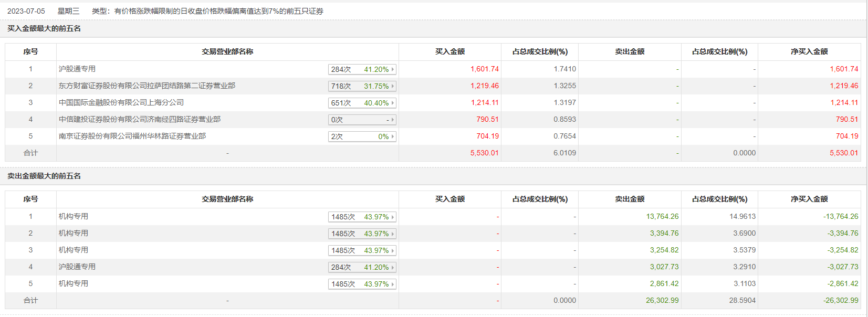
Task: Open 中信建投证券济南经四路证券营业部 link
Action: point(140,119)
